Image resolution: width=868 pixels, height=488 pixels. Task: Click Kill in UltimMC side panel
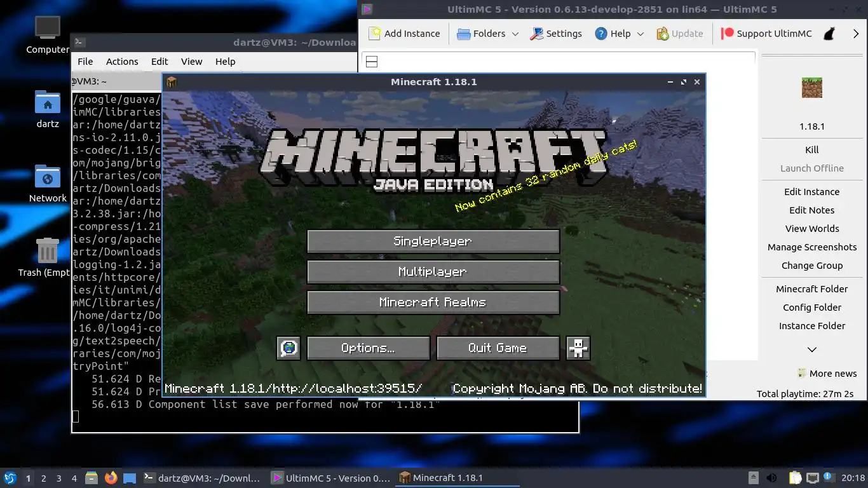[x=812, y=150]
